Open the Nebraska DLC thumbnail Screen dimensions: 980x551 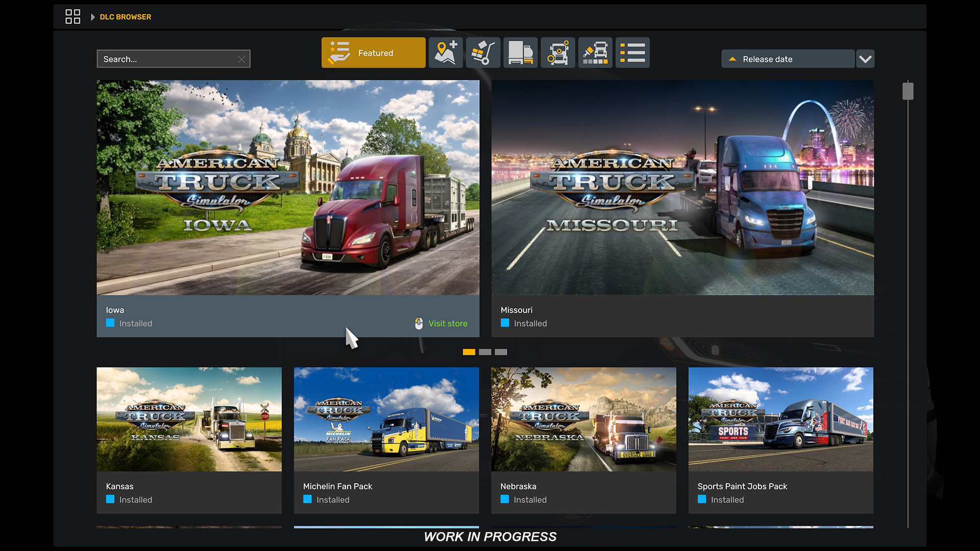click(x=583, y=419)
